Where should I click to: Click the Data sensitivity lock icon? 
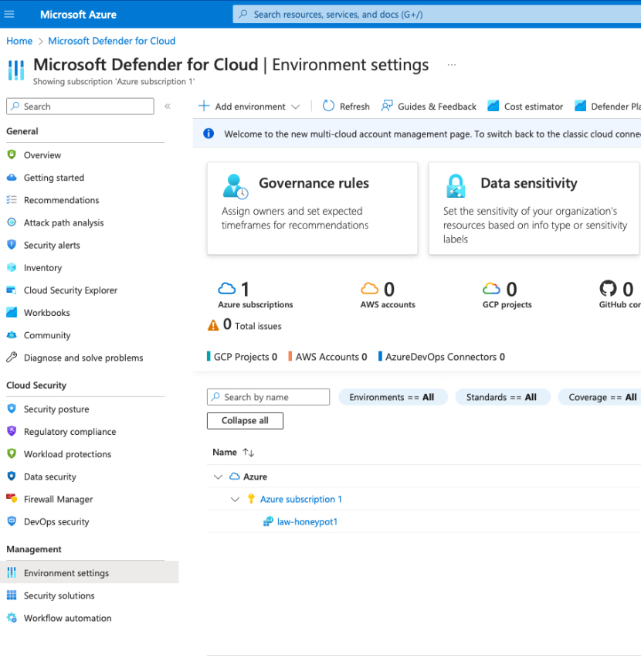456,186
